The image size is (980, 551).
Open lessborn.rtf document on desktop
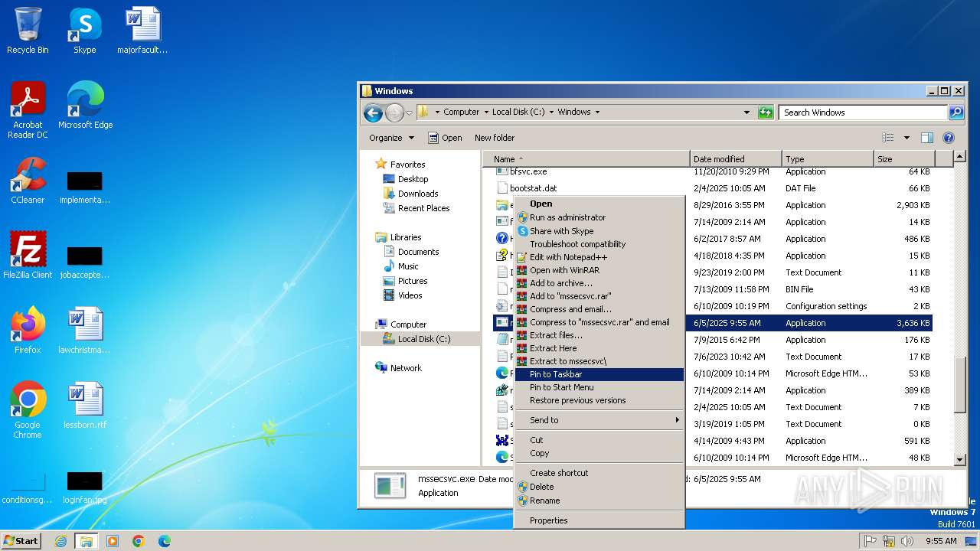point(85,405)
